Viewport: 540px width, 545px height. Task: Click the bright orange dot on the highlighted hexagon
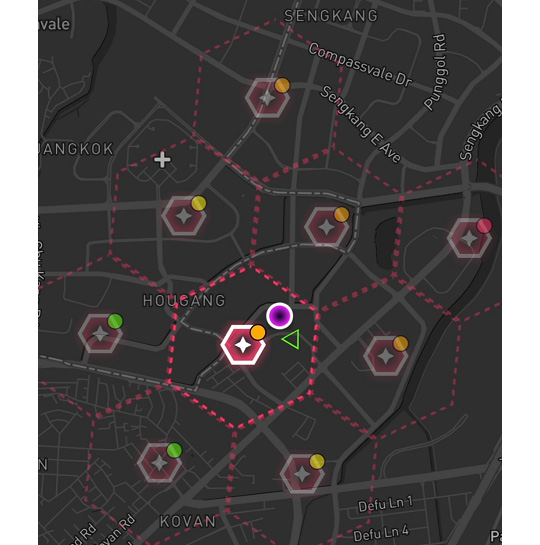pyautogui.click(x=258, y=332)
